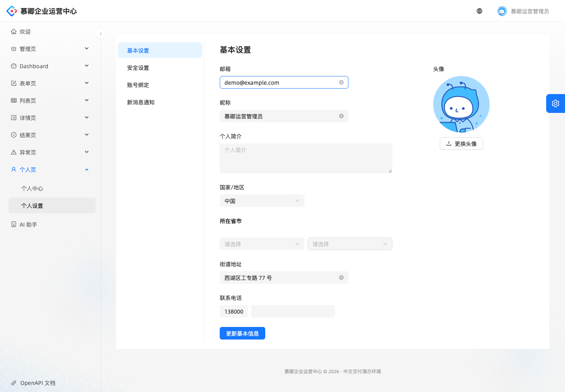Click the check-circle icon beside 结果页
This screenshot has height=392, width=565.
[14, 135]
